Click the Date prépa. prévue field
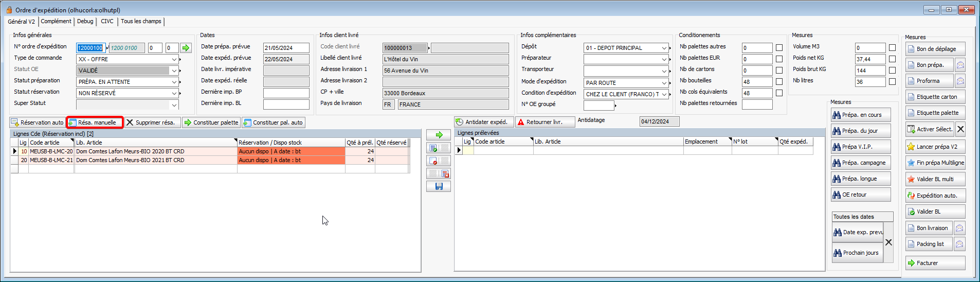This screenshot has width=980, height=282. (286, 48)
